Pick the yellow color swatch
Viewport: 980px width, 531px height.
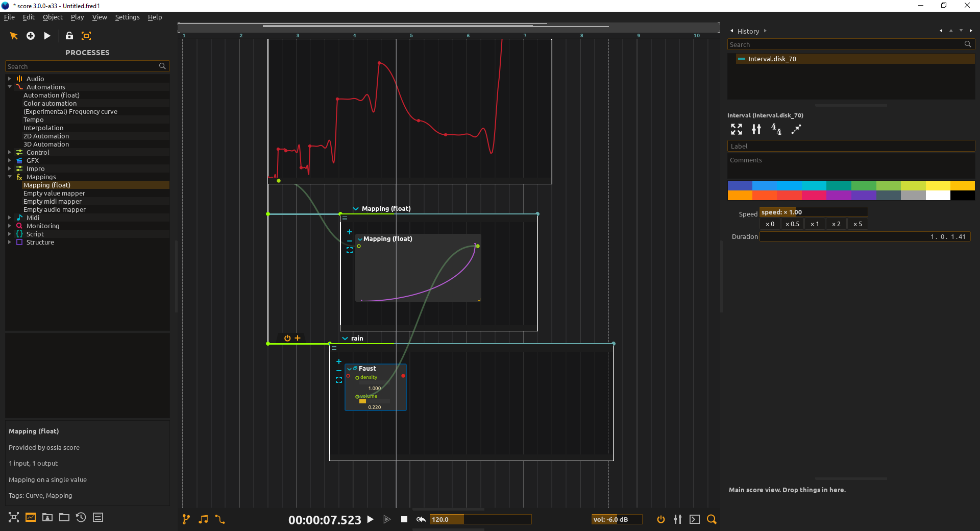938,185
